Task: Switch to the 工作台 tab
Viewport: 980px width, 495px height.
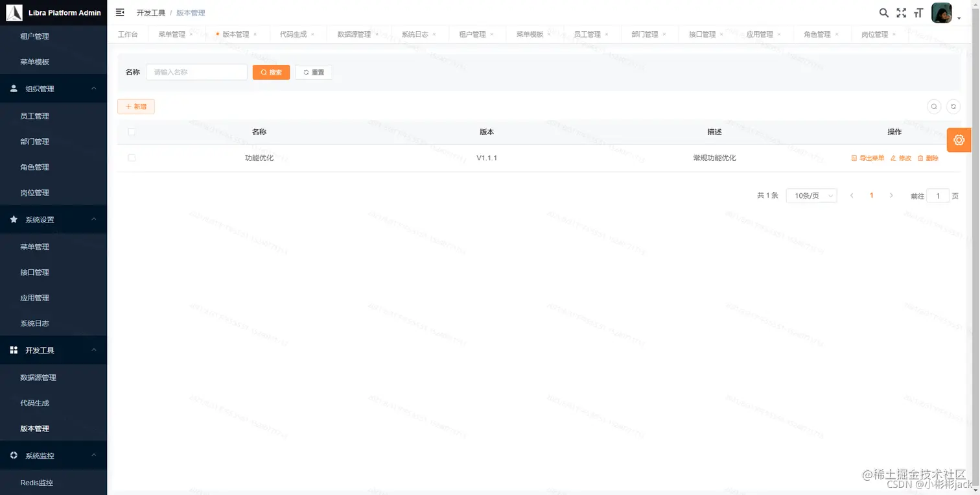Action: coord(128,34)
